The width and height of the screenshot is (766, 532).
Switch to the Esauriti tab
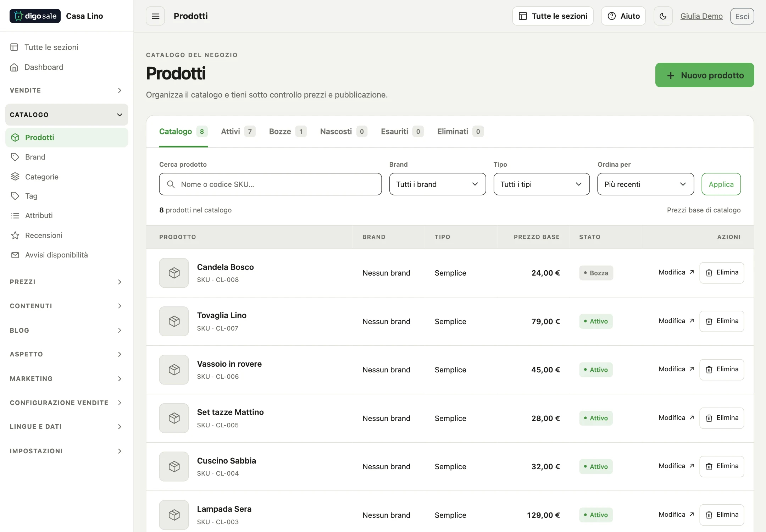402,132
